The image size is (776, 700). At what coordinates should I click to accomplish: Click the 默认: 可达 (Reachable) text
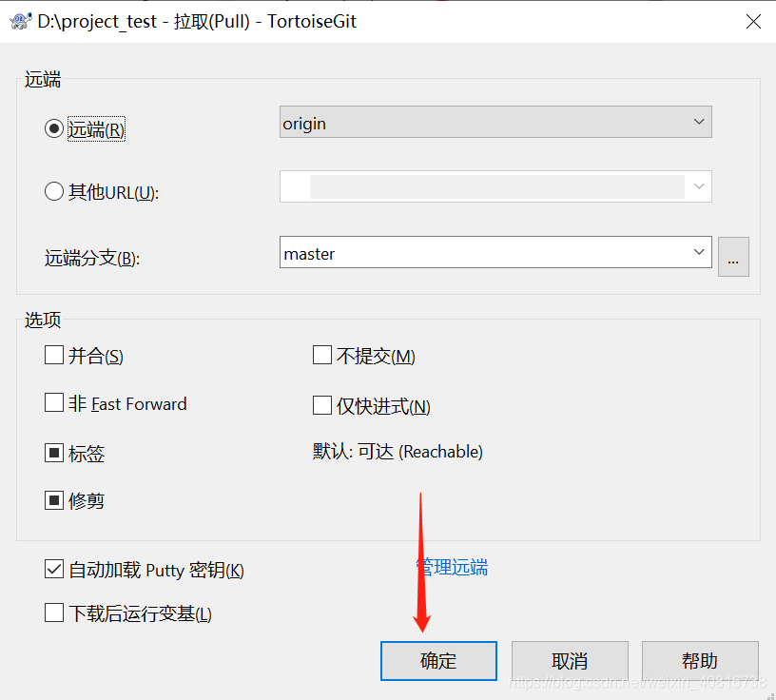point(398,452)
